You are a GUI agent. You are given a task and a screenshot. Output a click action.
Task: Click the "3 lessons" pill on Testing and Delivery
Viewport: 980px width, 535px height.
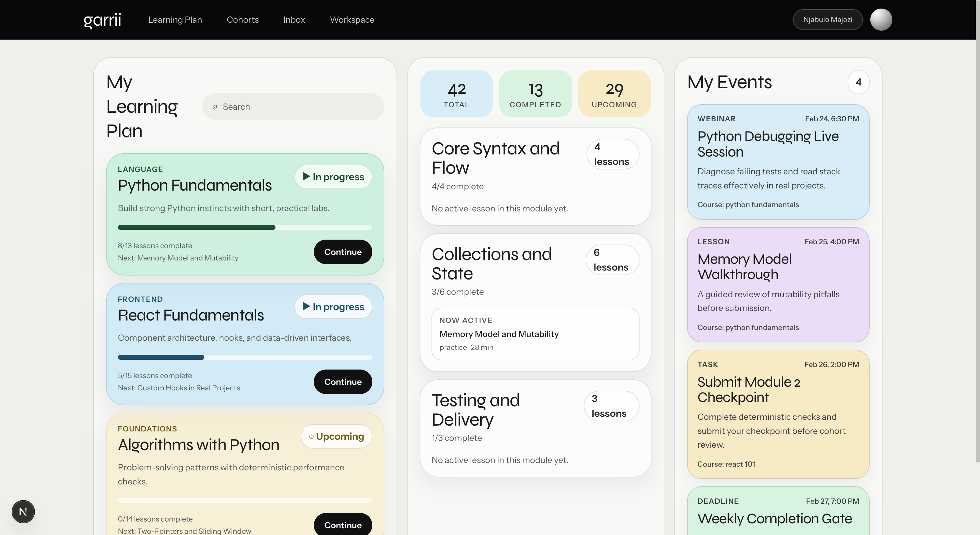click(x=611, y=406)
